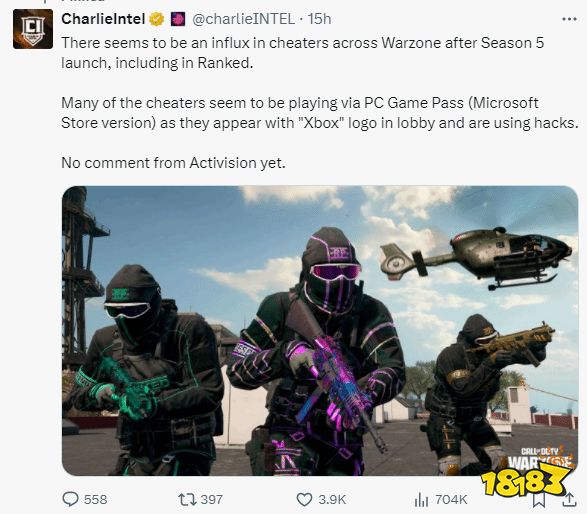Click the 15h timestamp
587x514 pixels.
(x=319, y=19)
